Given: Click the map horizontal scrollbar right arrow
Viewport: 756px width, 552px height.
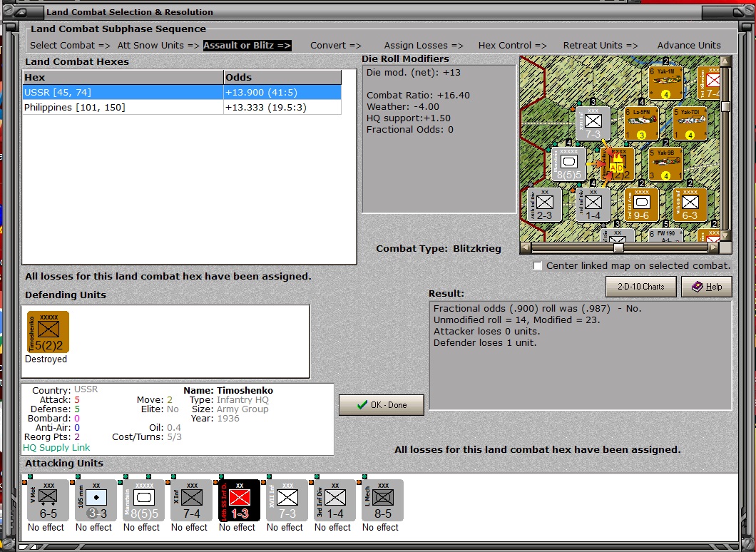Looking at the screenshot, I should pyautogui.click(x=714, y=247).
